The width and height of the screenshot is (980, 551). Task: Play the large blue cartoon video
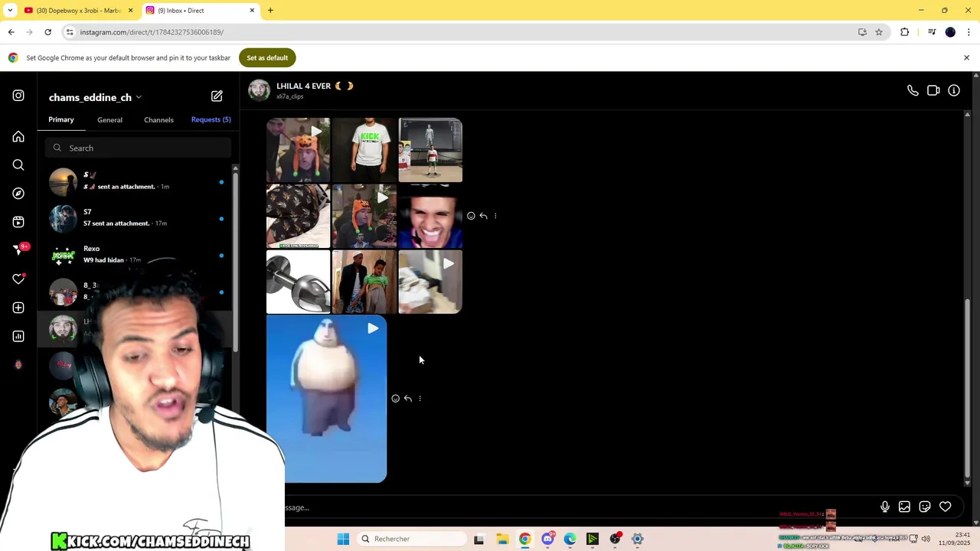pyautogui.click(x=327, y=399)
